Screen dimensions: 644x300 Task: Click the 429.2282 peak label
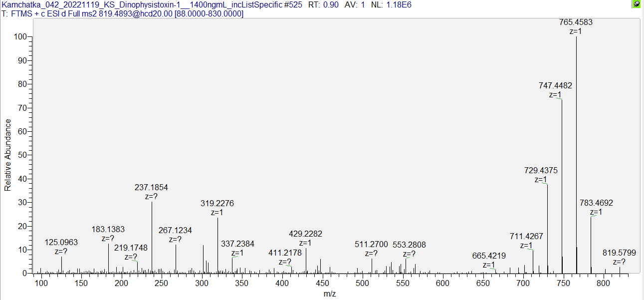tap(305, 234)
